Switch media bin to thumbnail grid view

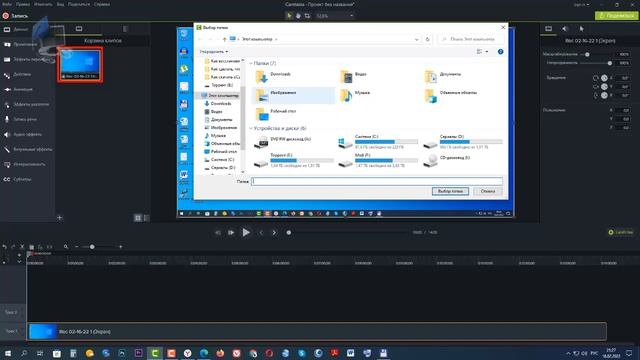(x=138, y=218)
